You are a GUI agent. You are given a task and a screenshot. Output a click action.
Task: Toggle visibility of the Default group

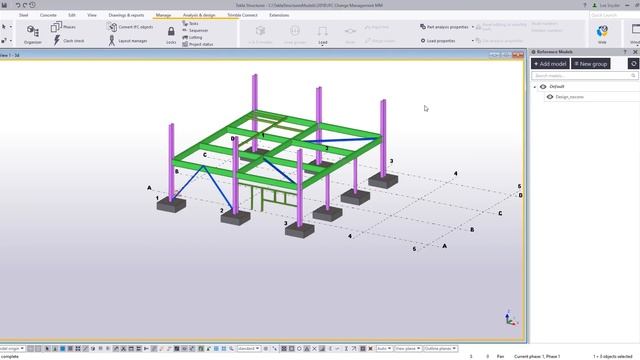pyautogui.click(x=543, y=87)
